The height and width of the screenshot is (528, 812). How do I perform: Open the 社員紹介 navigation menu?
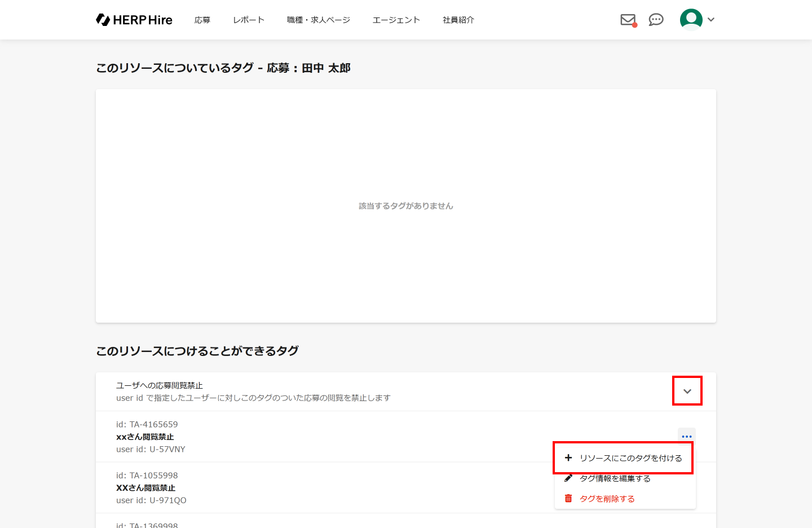[458, 20]
